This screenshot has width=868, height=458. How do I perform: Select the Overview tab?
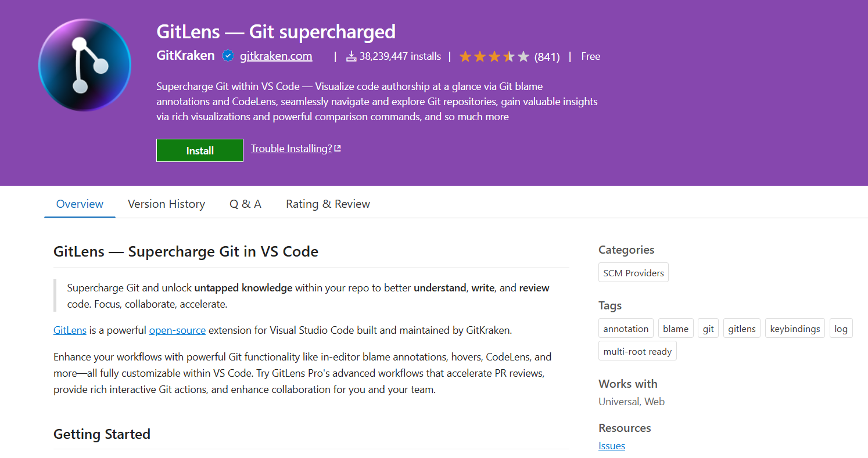click(80, 204)
